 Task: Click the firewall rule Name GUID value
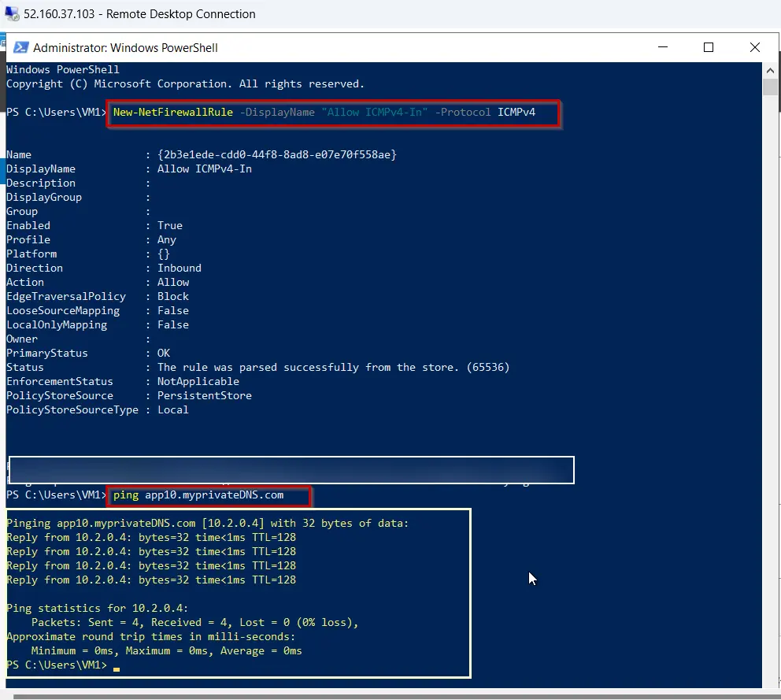(x=276, y=155)
